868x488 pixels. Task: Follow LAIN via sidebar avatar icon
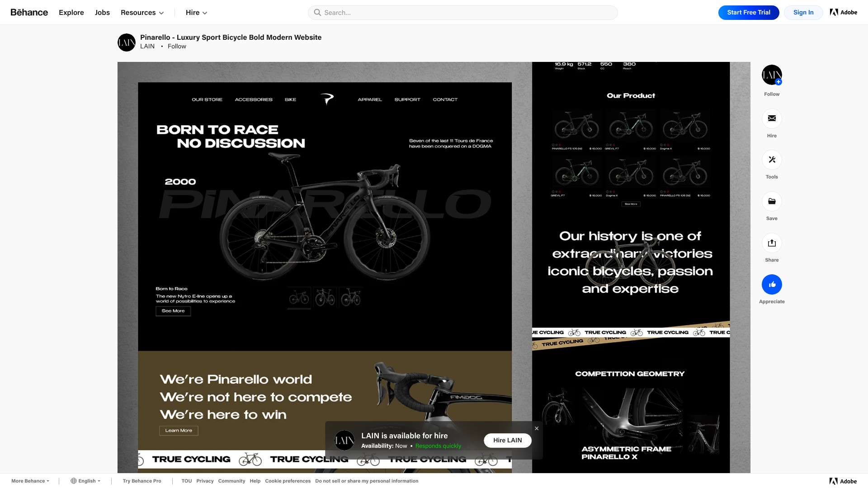(x=772, y=75)
